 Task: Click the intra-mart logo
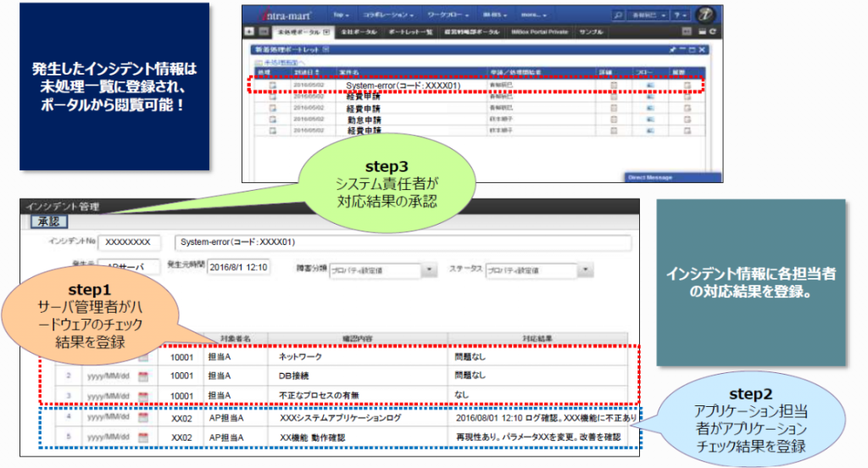coord(285,15)
